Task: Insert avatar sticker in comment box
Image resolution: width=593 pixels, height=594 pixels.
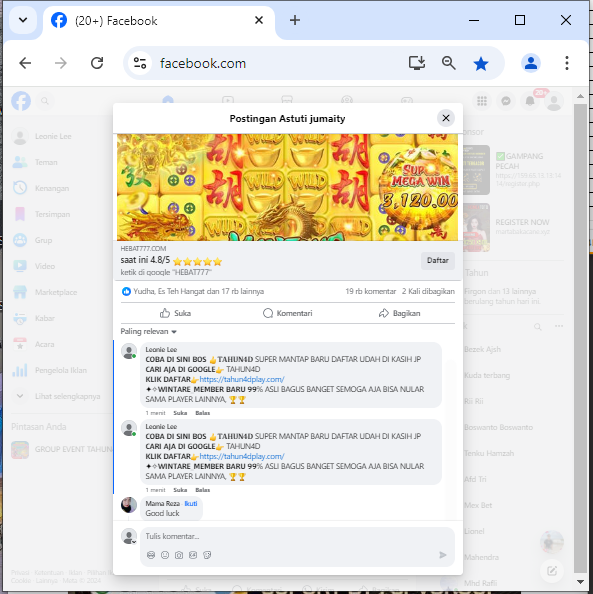Action: coord(151,555)
